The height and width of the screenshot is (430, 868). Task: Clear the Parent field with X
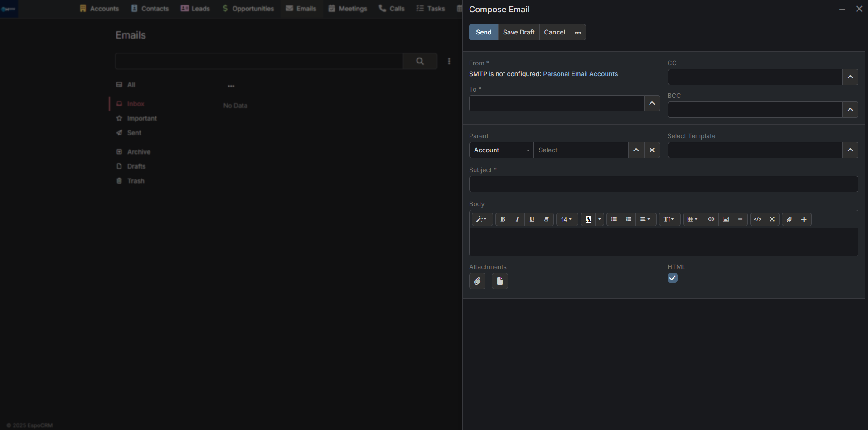tap(652, 150)
